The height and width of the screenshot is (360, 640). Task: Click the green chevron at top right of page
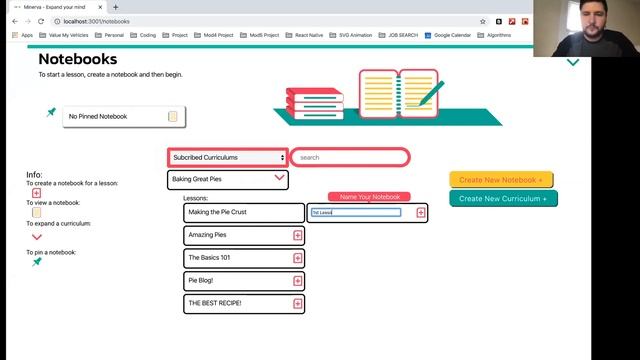(573, 62)
